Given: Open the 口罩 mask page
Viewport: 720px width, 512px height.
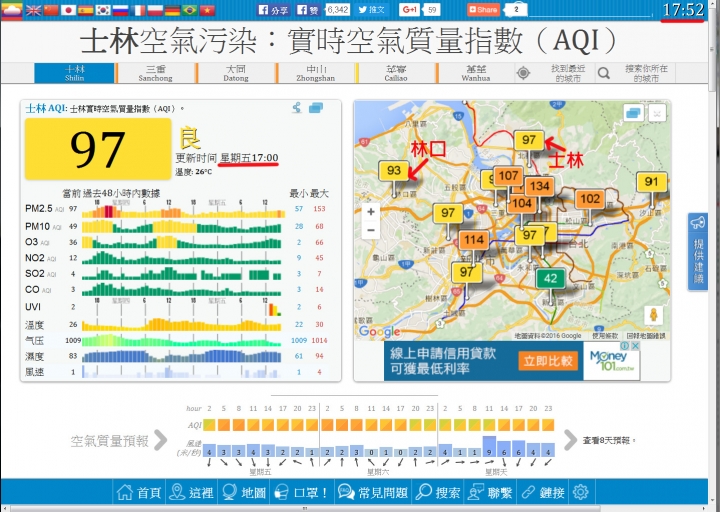Looking at the screenshot, I should [x=302, y=492].
